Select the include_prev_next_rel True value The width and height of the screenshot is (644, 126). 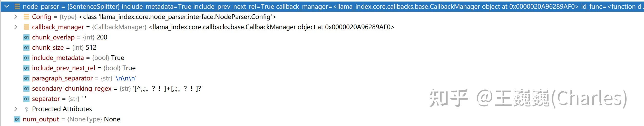click(x=129, y=68)
